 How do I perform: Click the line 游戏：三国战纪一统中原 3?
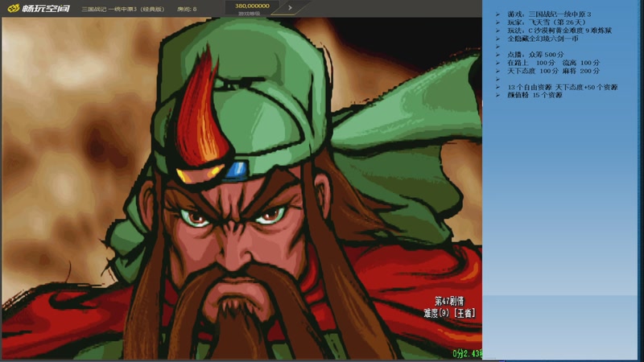click(x=549, y=14)
